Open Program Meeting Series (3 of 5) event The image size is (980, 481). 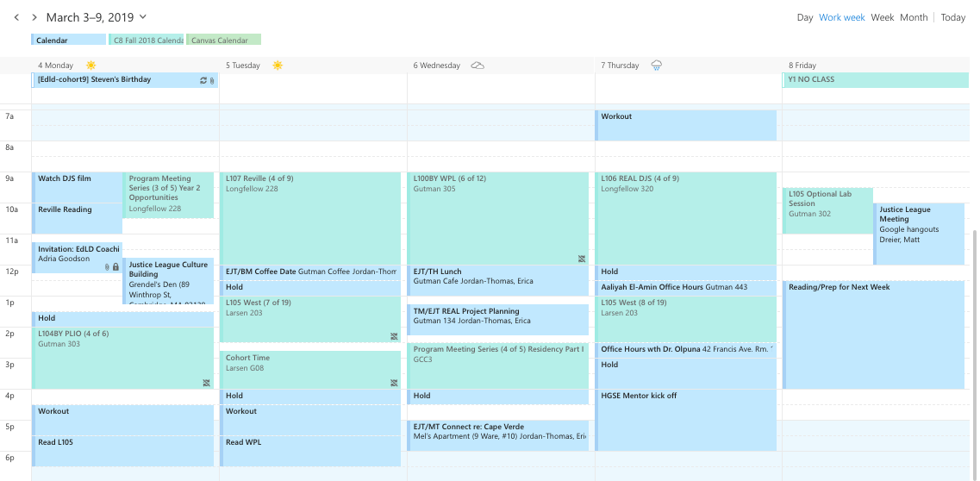tap(168, 195)
